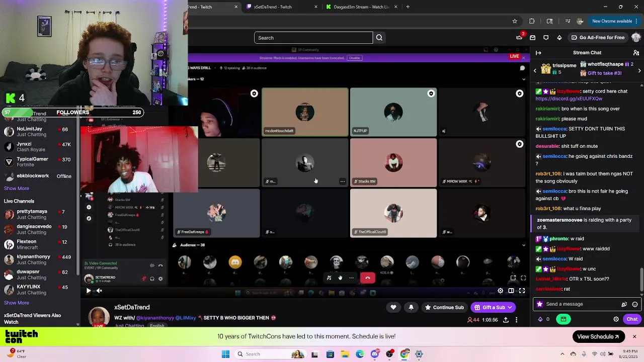Image resolution: width=644 pixels, height=362 pixels.
Task: Open NoLimitJay channel in sidebar
Action: click(x=39, y=132)
